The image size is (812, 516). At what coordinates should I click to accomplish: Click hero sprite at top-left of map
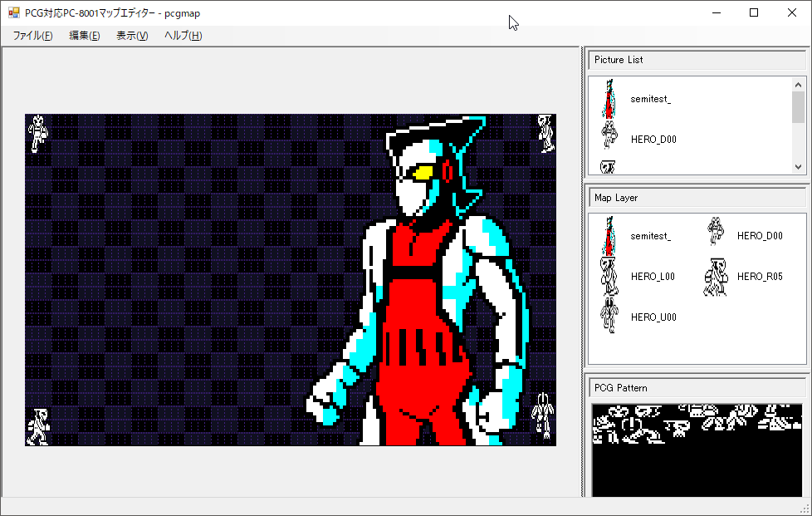click(x=37, y=134)
